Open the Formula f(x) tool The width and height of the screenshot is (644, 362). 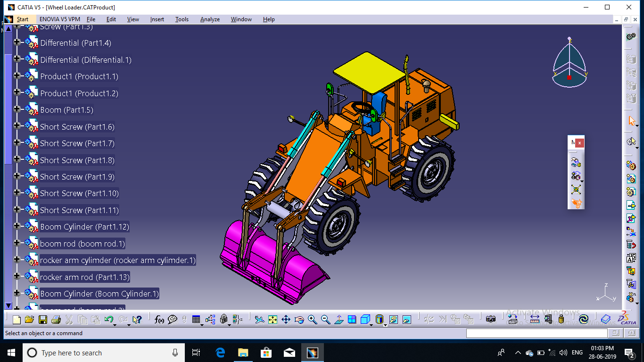point(159,320)
